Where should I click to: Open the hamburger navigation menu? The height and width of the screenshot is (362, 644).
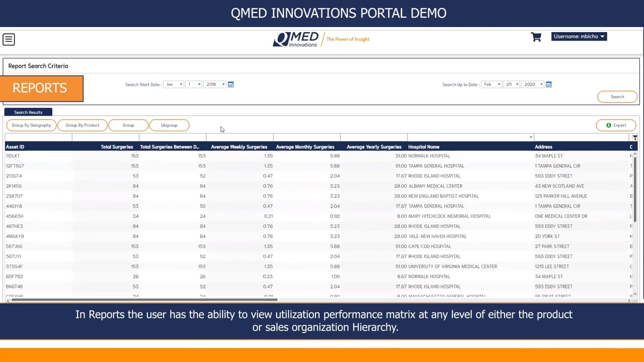point(9,39)
